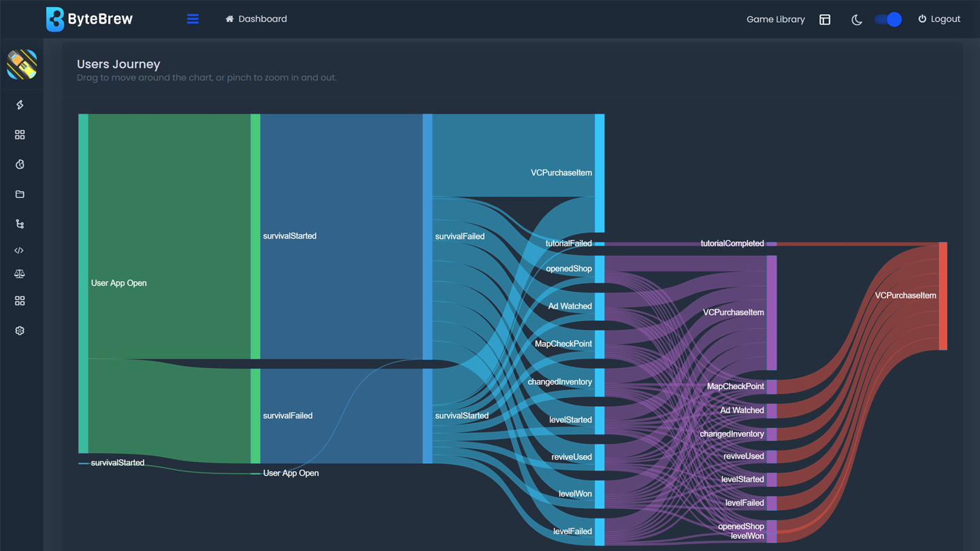
Task: Click the Users Journey heading
Action: click(118, 64)
